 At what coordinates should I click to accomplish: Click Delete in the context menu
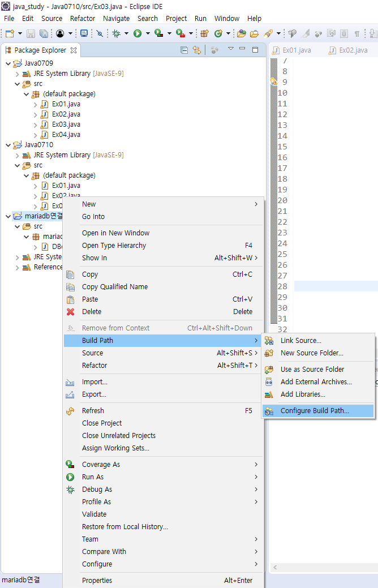163,312
